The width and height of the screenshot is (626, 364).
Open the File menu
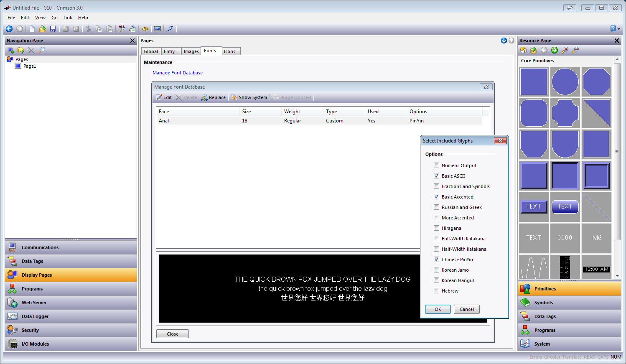(x=11, y=18)
